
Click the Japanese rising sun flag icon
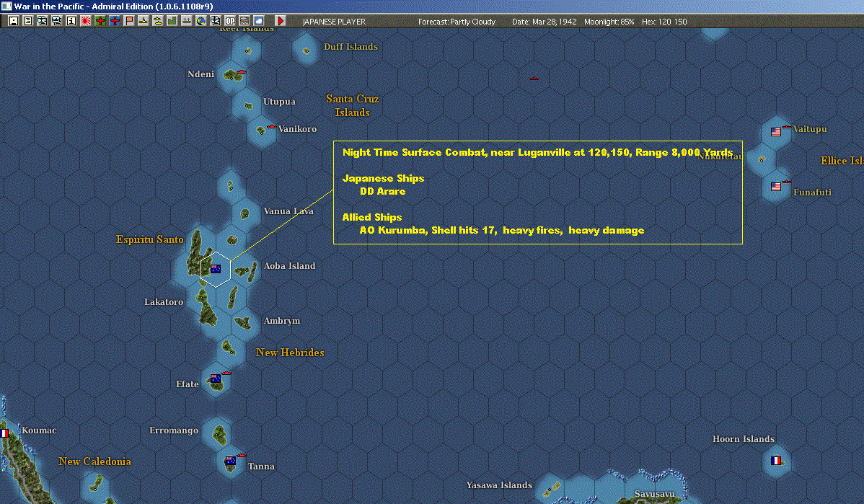[85, 21]
